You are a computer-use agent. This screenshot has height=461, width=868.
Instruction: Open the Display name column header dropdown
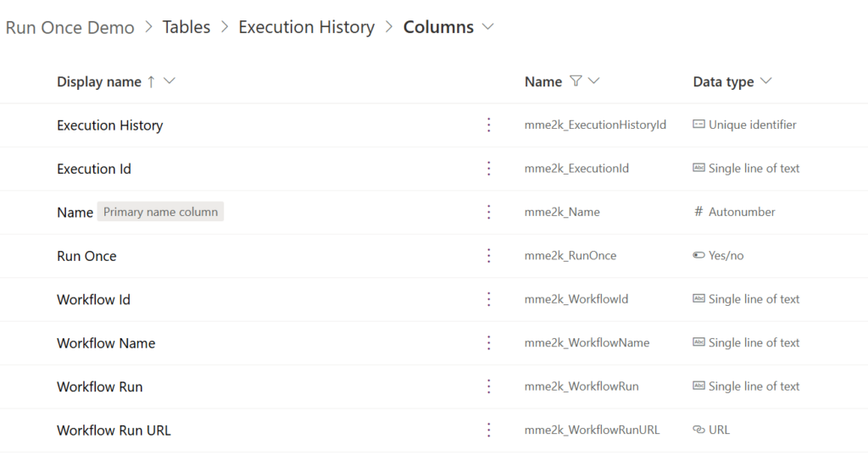point(170,81)
